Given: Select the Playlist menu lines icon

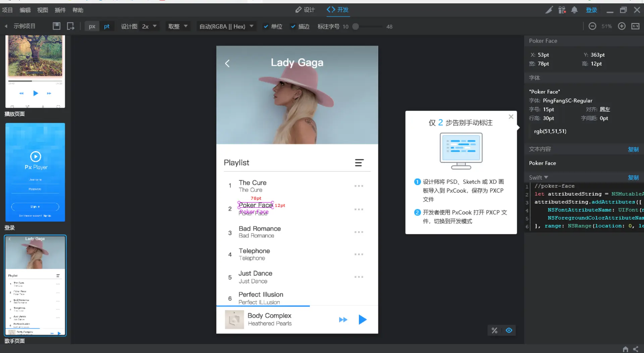Looking at the screenshot, I should pos(359,163).
